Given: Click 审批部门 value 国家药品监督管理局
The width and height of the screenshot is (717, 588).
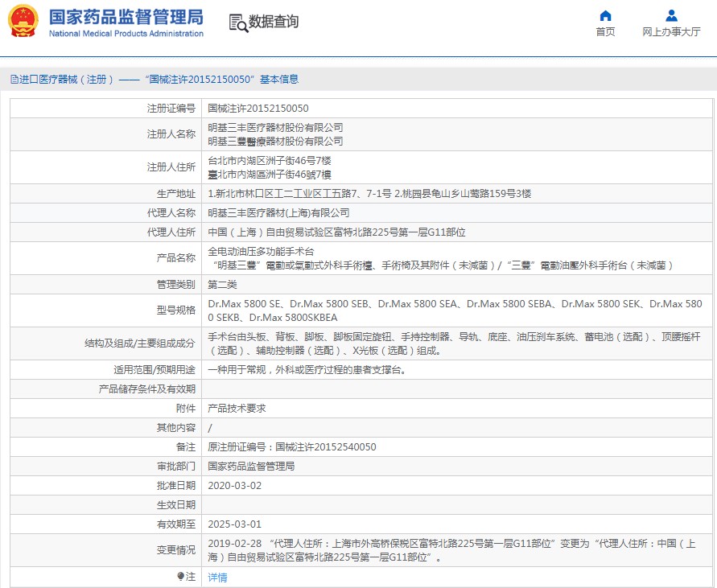Looking at the screenshot, I should [x=251, y=467].
